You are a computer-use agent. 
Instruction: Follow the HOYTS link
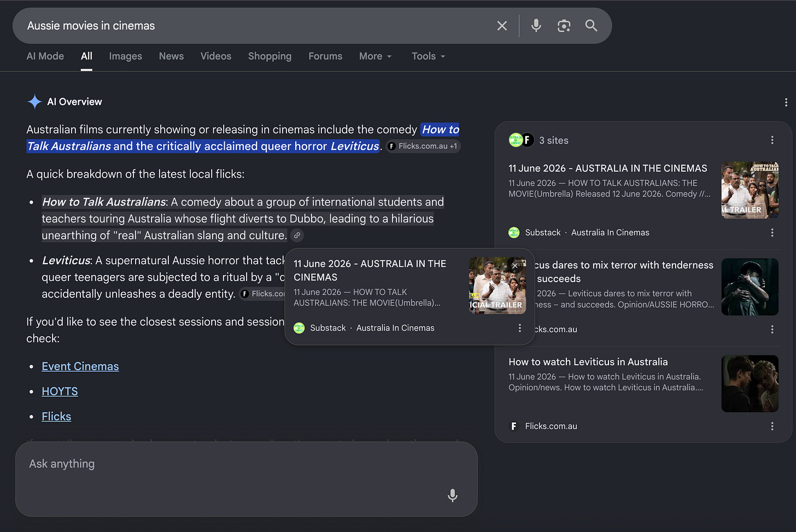pyautogui.click(x=60, y=391)
